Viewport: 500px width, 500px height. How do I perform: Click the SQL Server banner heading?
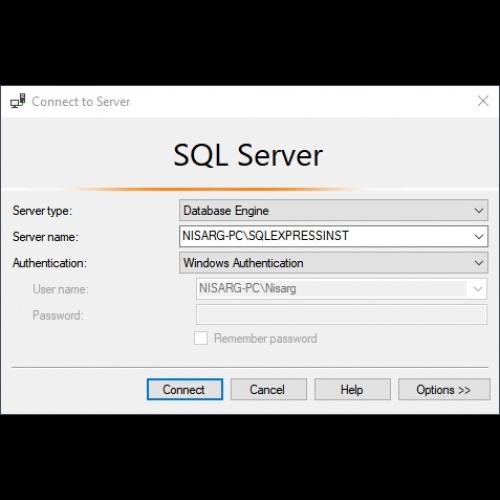pos(248,155)
